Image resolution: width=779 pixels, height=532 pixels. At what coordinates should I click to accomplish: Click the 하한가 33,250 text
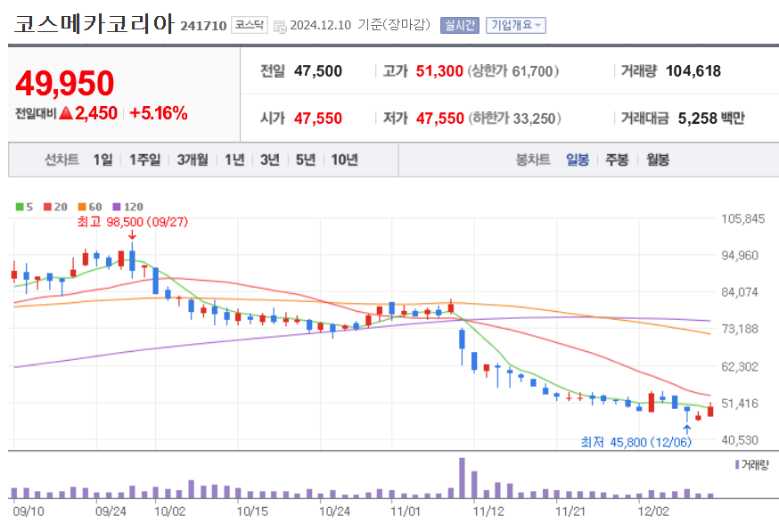(514, 119)
